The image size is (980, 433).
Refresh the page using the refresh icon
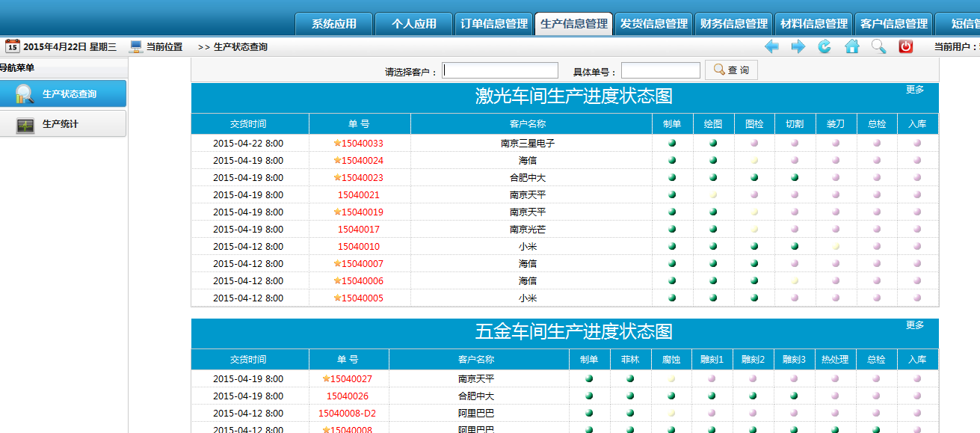824,46
